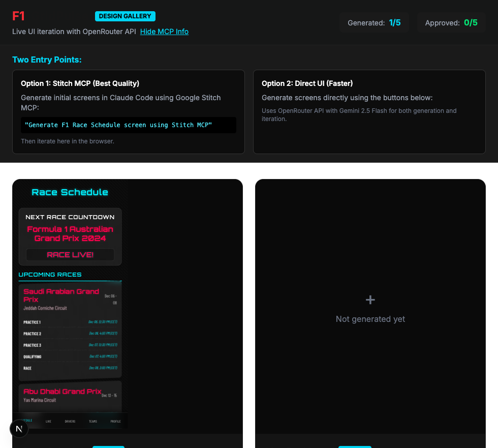This screenshot has height=448, width=498.
Task: Click the RACE LIVE! button
Action: click(x=70, y=255)
